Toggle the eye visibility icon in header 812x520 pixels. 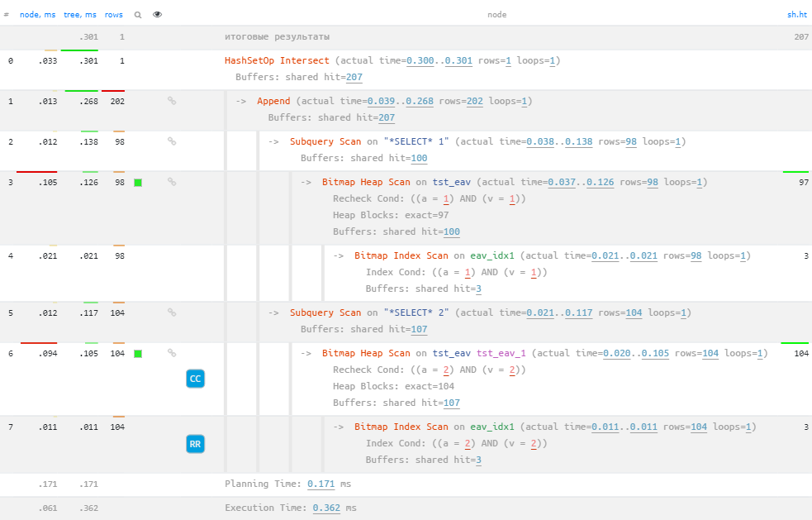click(x=158, y=15)
